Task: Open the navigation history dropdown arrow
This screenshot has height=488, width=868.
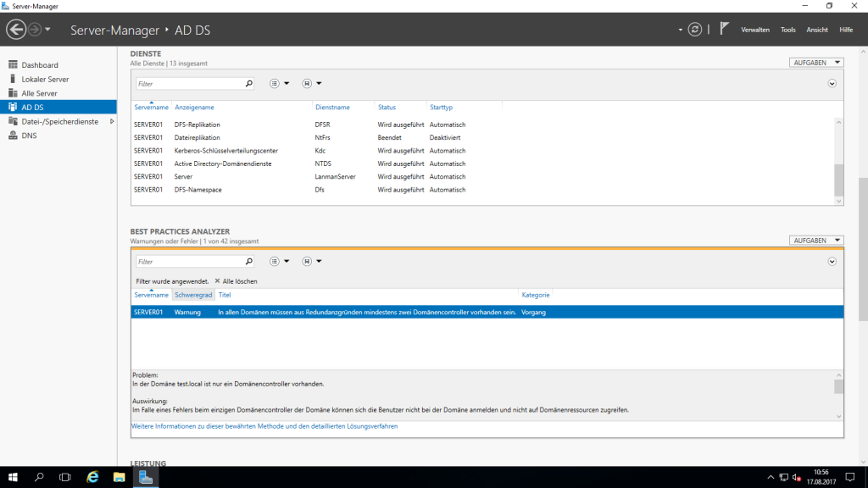Action: pos(47,30)
